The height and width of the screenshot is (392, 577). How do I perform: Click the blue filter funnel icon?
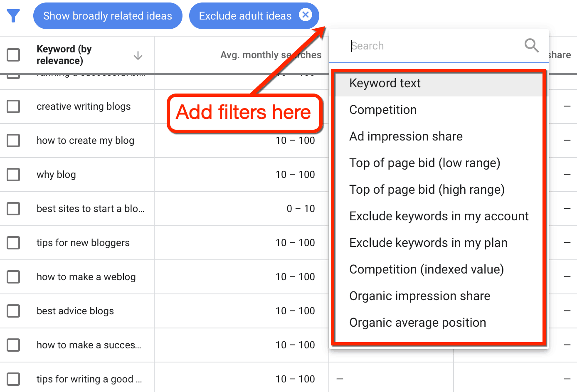[14, 15]
